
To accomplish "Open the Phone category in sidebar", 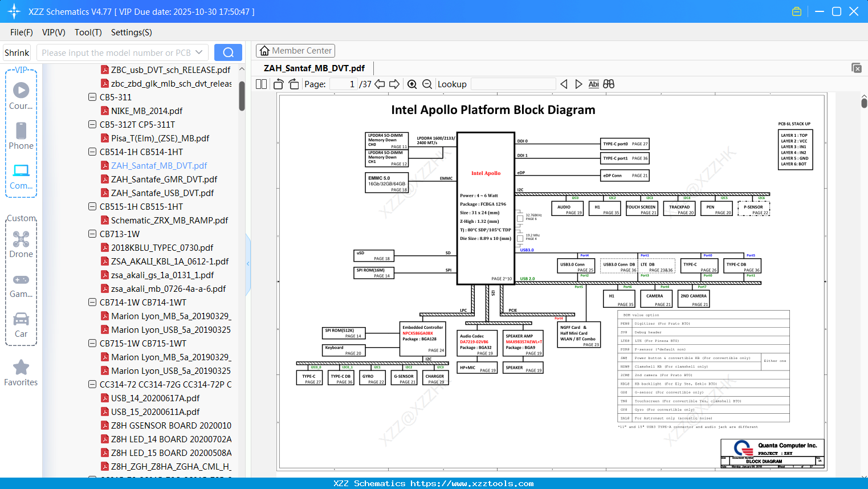I will pyautogui.click(x=21, y=136).
